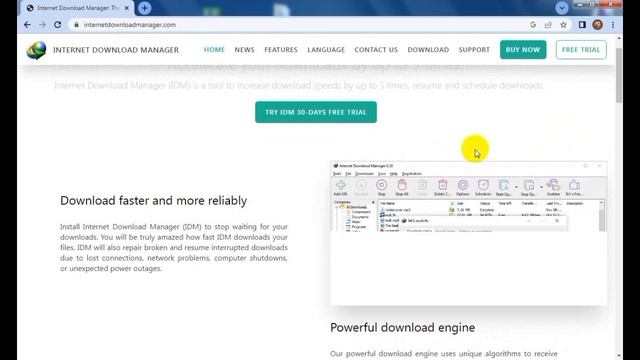Open the CONTACT US menu item
The image size is (640, 360).
[376, 50]
